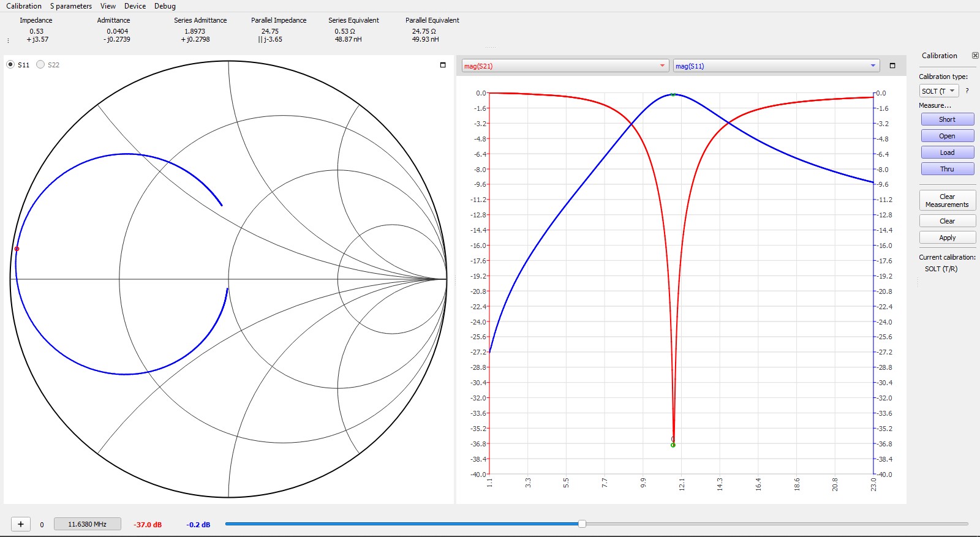Click the green marker at S11 peak
This screenshot has height=537, width=980.
pos(673,94)
